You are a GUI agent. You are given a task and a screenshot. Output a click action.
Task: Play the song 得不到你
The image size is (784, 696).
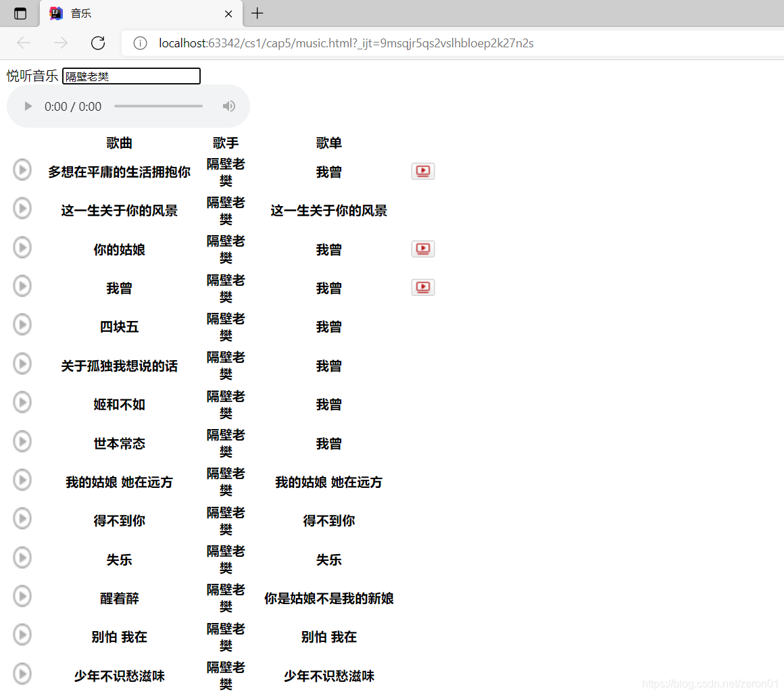(22, 518)
